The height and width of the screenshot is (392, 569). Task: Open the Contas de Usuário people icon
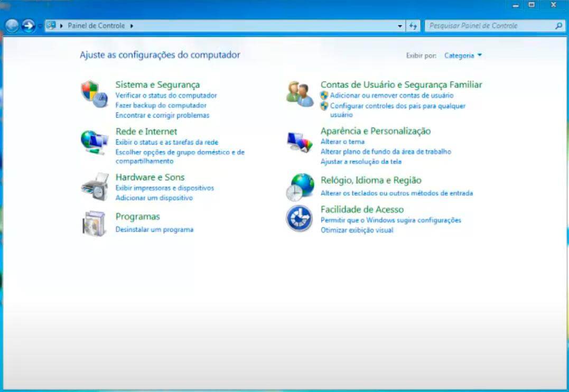pos(300,94)
